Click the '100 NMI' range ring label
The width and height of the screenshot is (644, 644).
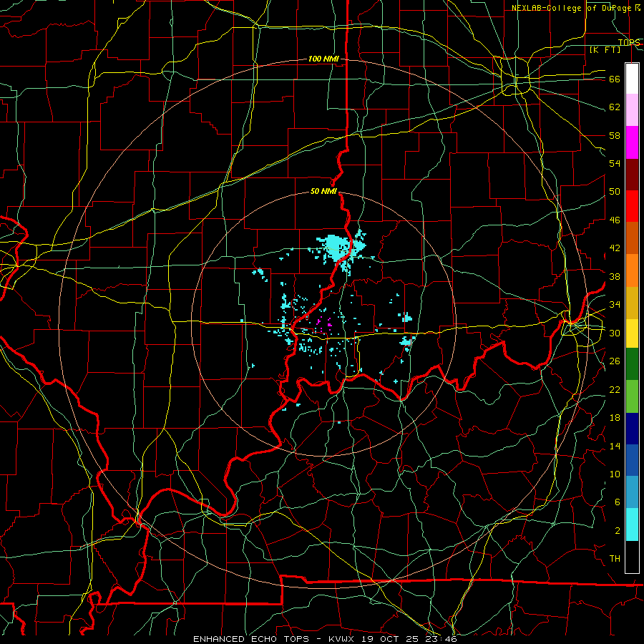tap(323, 59)
